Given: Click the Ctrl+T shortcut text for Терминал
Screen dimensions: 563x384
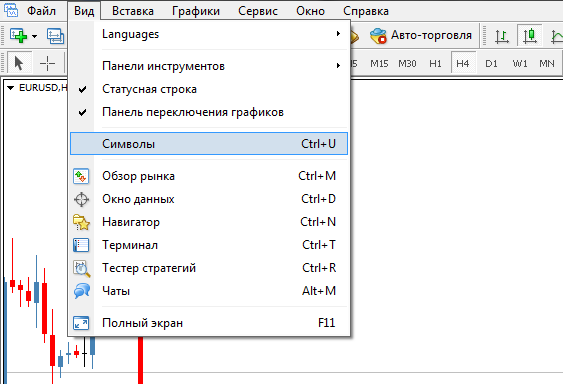Looking at the screenshot, I should (319, 245).
